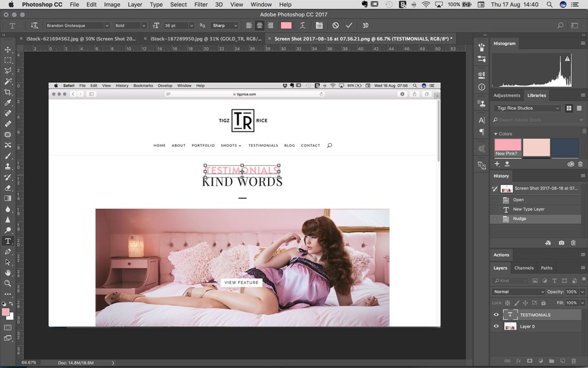Toggle the history brush source box beside Open

495,200
